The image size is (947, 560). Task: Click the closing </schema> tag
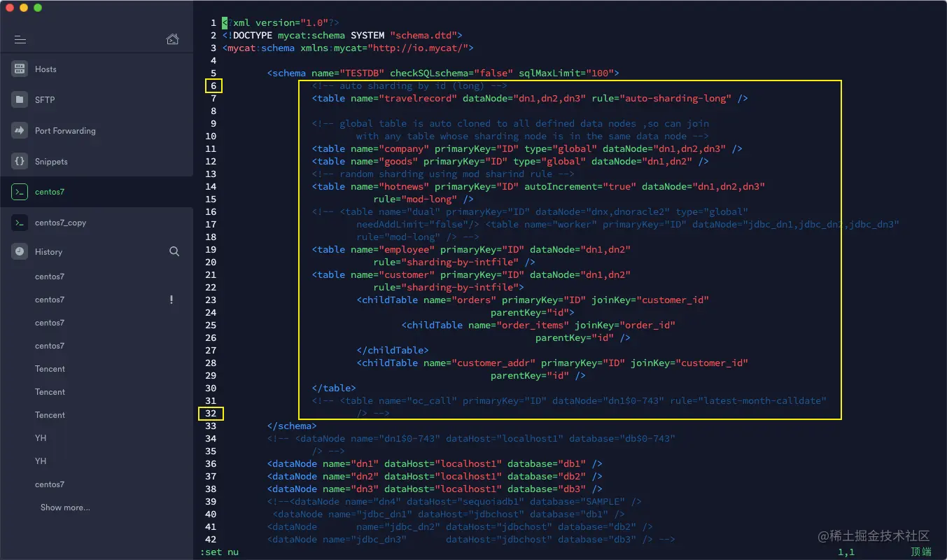(x=292, y=426)
